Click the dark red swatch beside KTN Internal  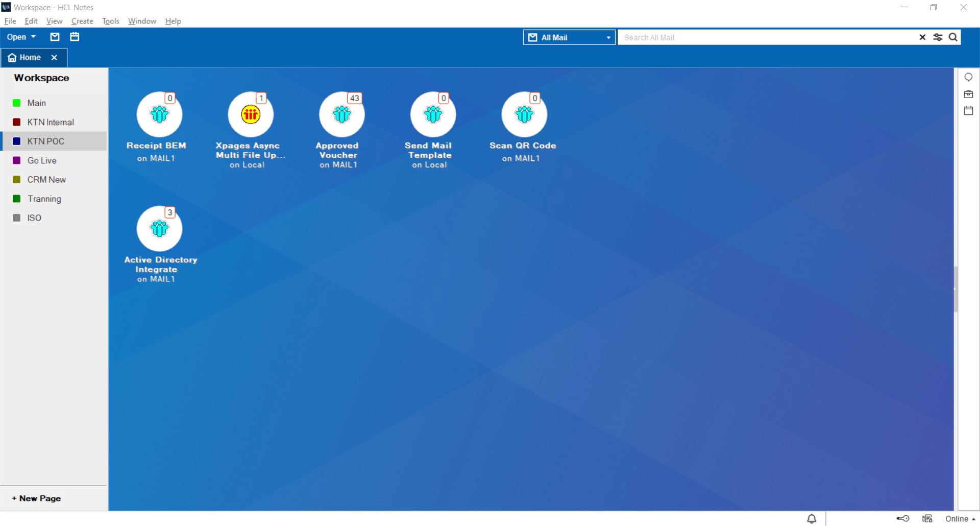click(16, 122)
